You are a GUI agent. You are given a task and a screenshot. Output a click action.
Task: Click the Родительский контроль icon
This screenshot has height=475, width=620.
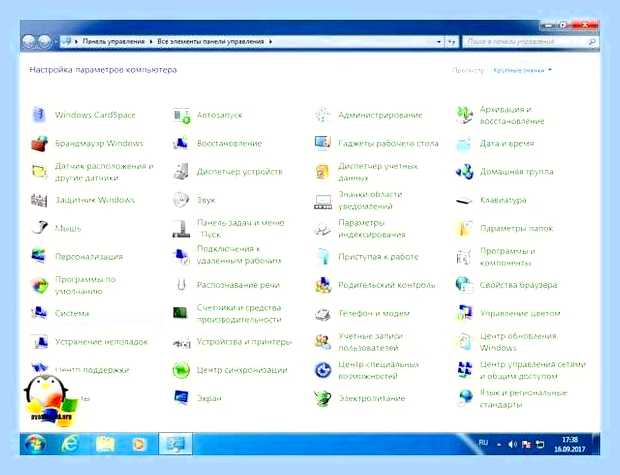(x=323, y=285)
